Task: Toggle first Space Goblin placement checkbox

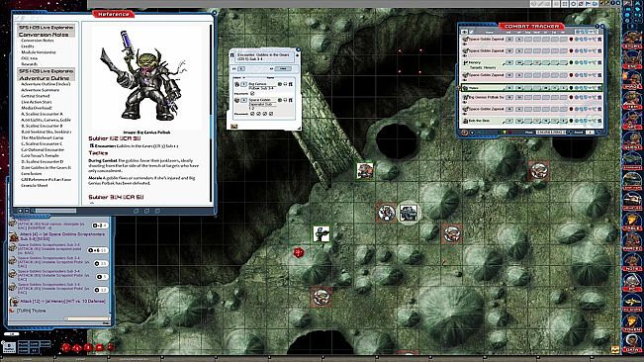Action: pyautogui.click(x=252, y=114)
